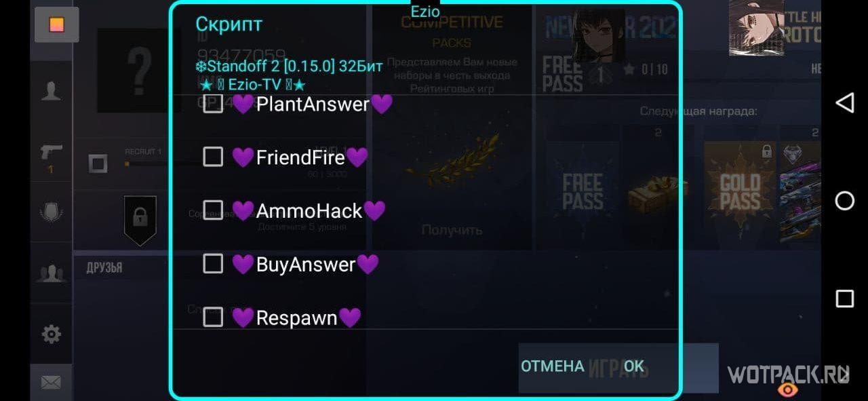Check the AmmoHack option
Screen dimensions: 868x401
(213, 210)
